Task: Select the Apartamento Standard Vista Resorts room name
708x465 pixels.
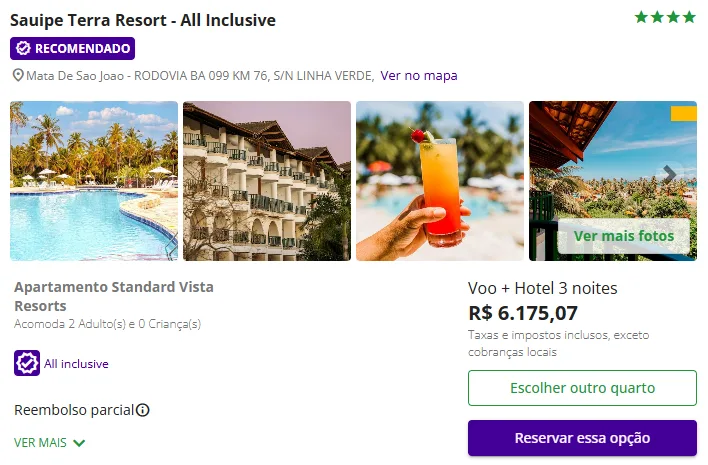Action: click(114, 296)
